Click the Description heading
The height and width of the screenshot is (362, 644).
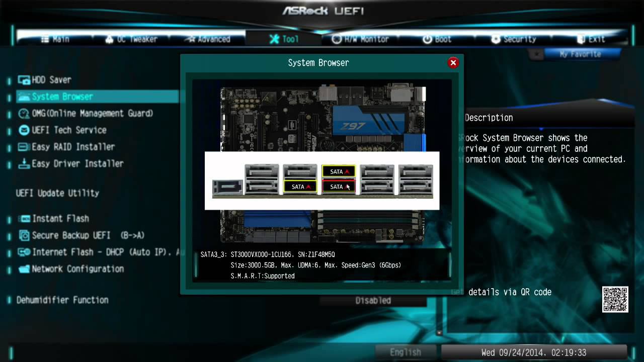[489, 118]
